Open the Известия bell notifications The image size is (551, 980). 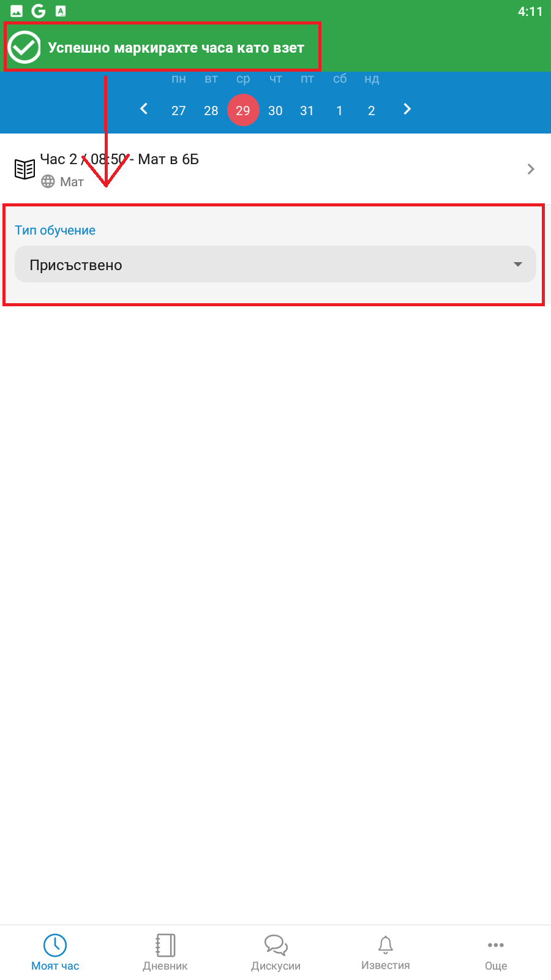point(386,952)
